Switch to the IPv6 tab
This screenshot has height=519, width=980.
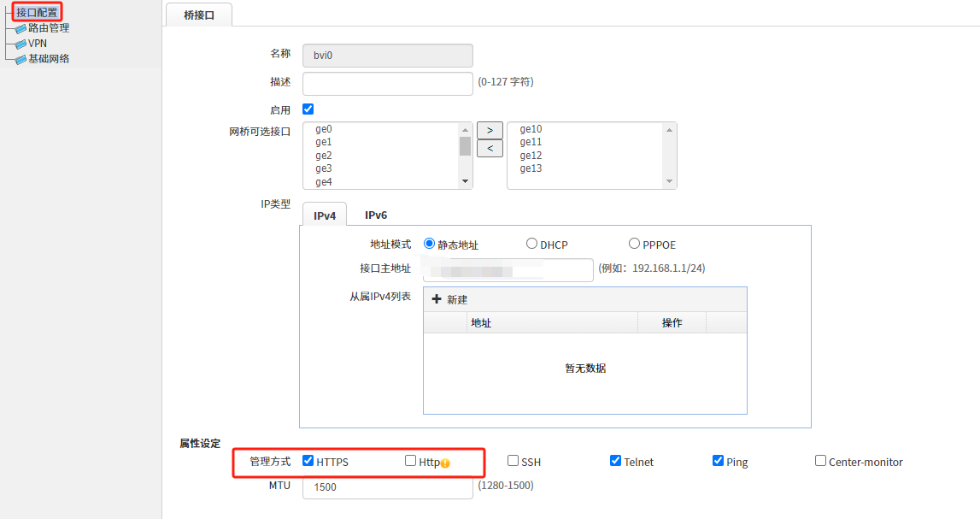[376, 215]
